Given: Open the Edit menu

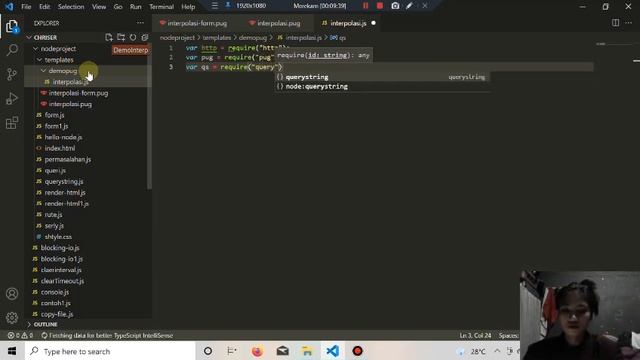Looking at the screenshot, I should pyautogui.click(x=44, y=7).
